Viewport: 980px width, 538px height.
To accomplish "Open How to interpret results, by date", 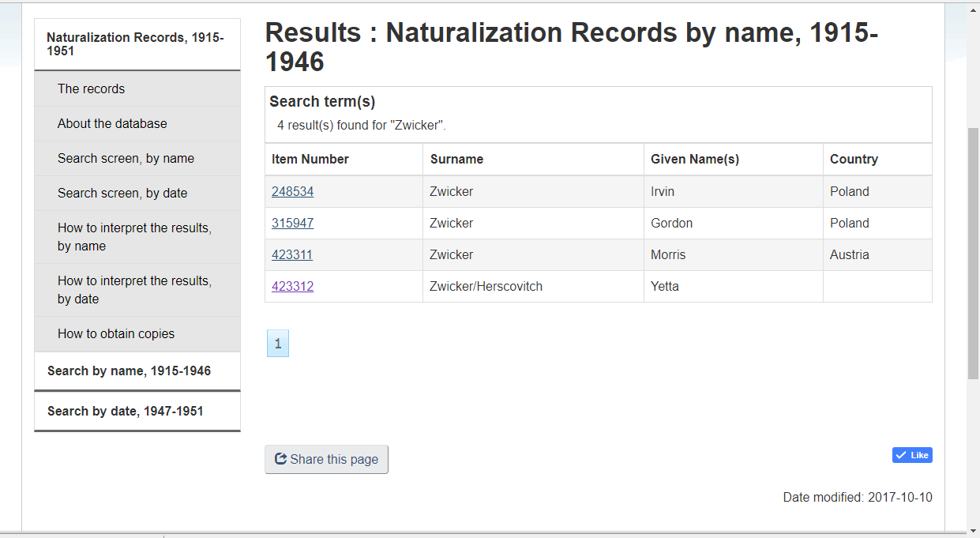I will pyautogui.click(x=134, y=289).
